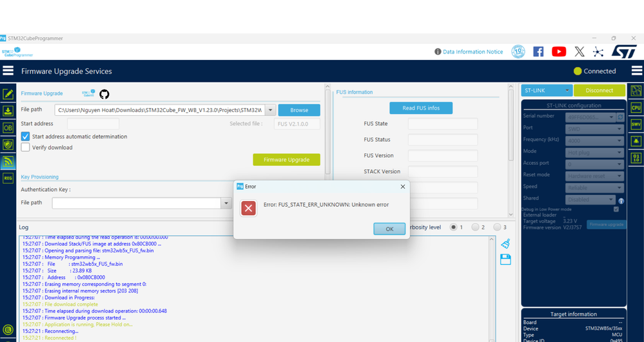Click the FUS Version field
The width and height of the screenshot is (644, 342).
pyautogui.click(x=443, y=156)
